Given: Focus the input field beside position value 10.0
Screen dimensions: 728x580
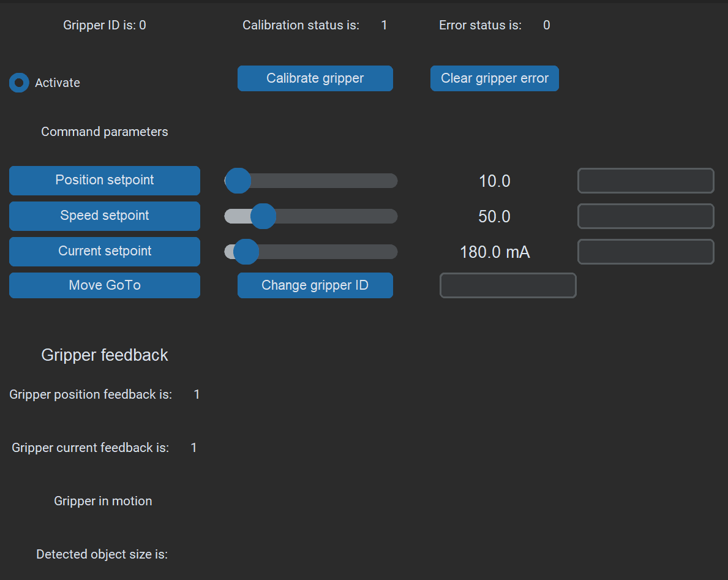Looking at the screenshot, I should coord(646,181).
